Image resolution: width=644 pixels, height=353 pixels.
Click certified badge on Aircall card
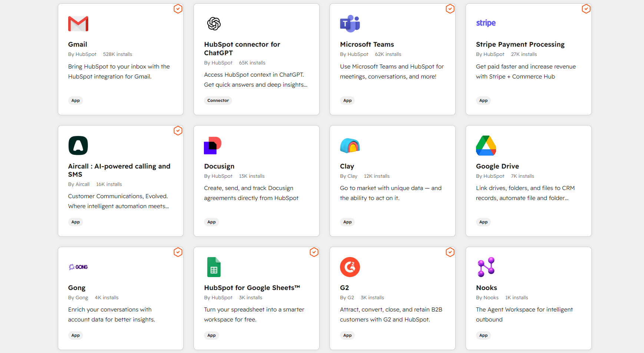click(178, 131)
